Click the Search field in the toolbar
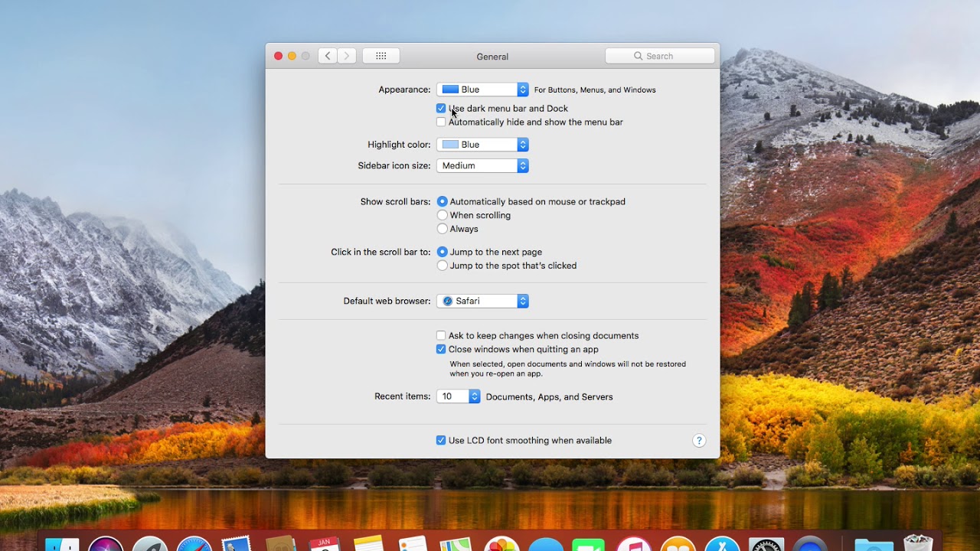The height and width of the screenshot is (551, 980). pyautogui.click(x=660, y=56)
